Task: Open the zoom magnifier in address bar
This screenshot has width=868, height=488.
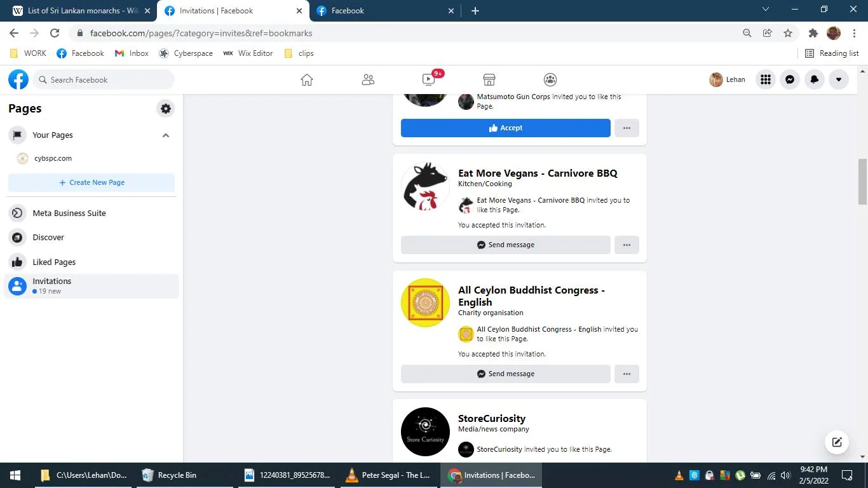Action: [x=747, y=33]
